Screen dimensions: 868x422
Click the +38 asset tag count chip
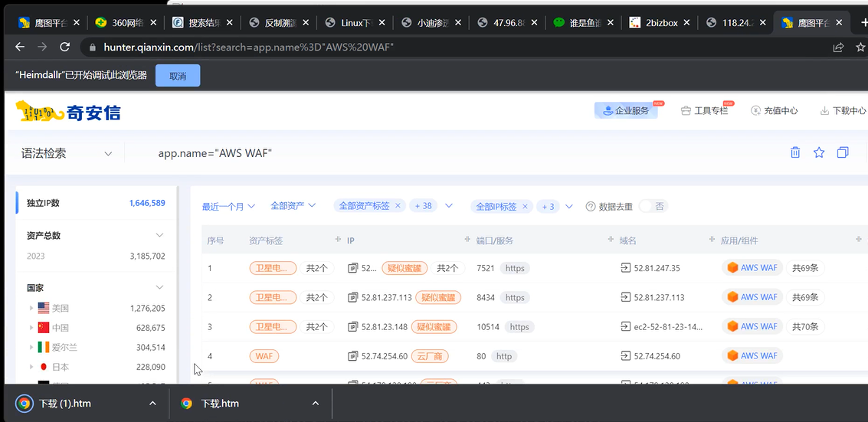tap(424, 206)
